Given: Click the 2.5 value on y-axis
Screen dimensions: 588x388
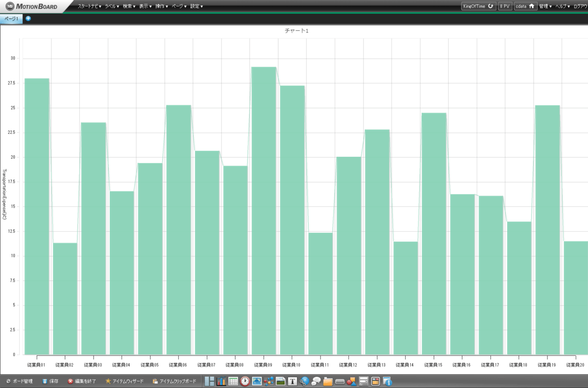Looking at the screenshot, I should click(14, 330).
